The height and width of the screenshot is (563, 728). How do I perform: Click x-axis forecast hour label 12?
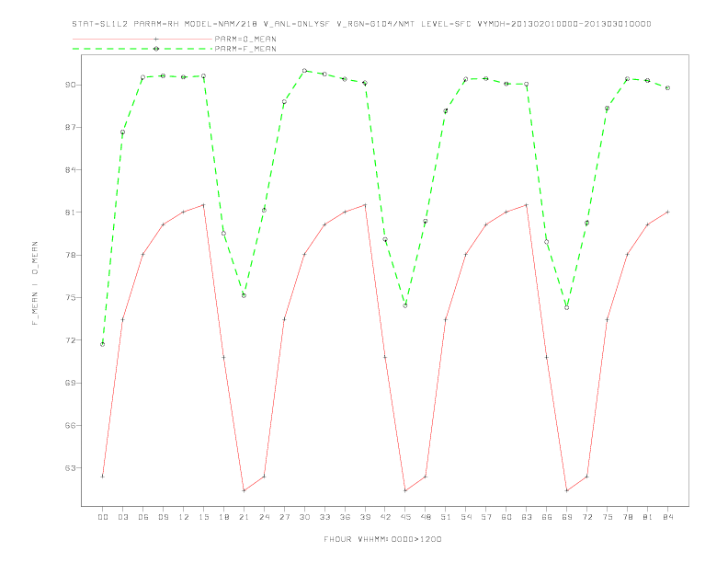[184, 517]
